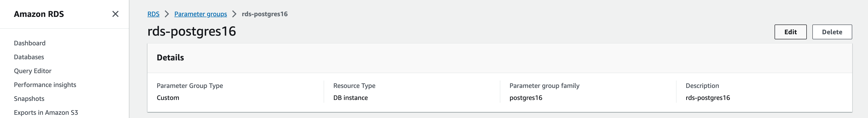The width and height of the screenshot is (868, 118).
Task: Click the Custom parameter group type value
Action: pos(168,98)
